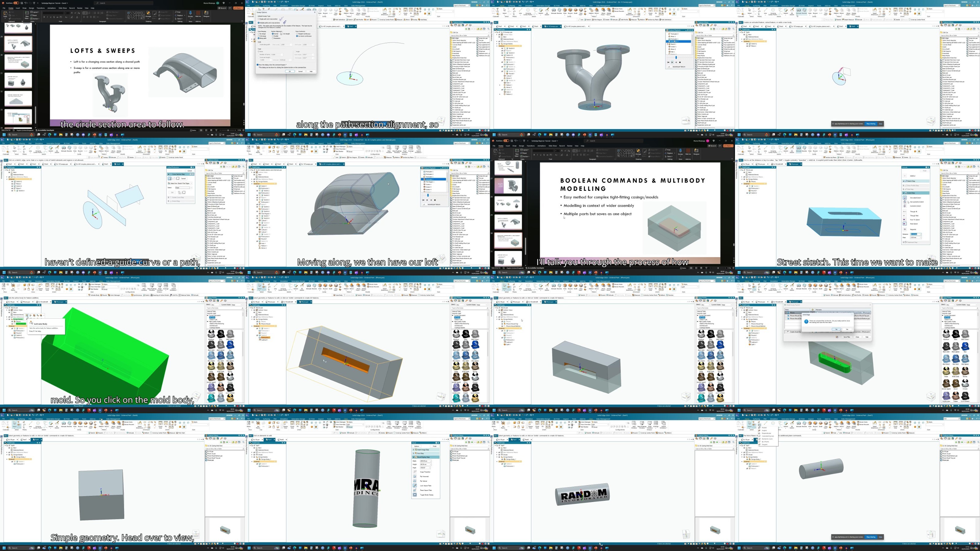
Task: Click 3D Sketch in the Multi-body Publish window ribbon
Action: 792,288
